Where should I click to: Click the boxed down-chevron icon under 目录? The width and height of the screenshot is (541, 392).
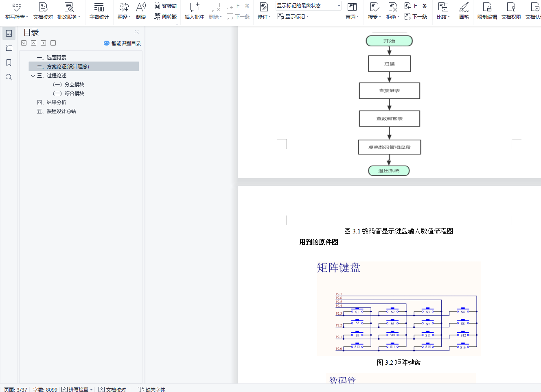click(x=24, y=43)
